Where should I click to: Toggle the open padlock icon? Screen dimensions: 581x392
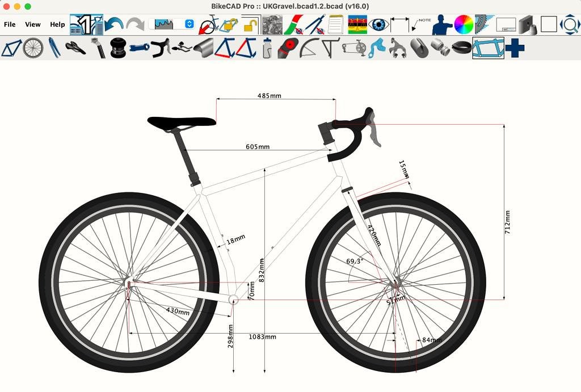pyautogui.click(x=250, y=25)
